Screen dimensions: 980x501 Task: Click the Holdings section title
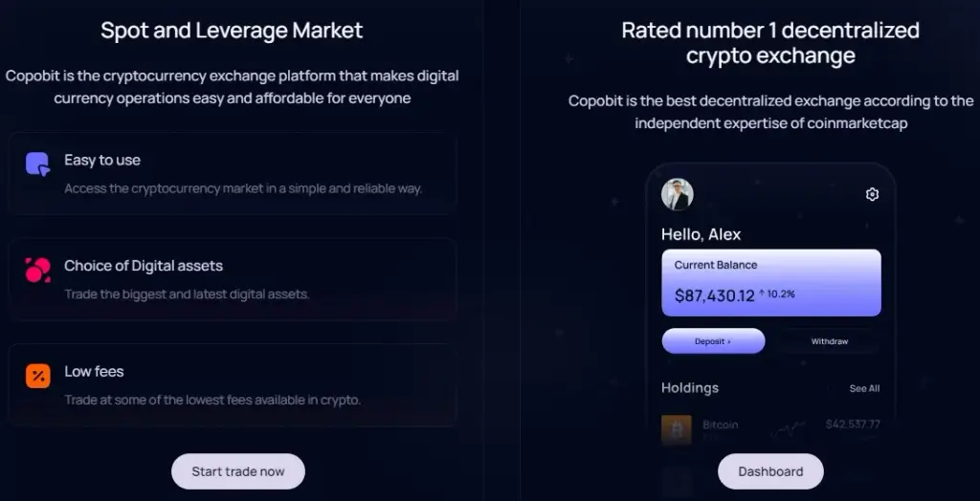click(x=690, y=388)
